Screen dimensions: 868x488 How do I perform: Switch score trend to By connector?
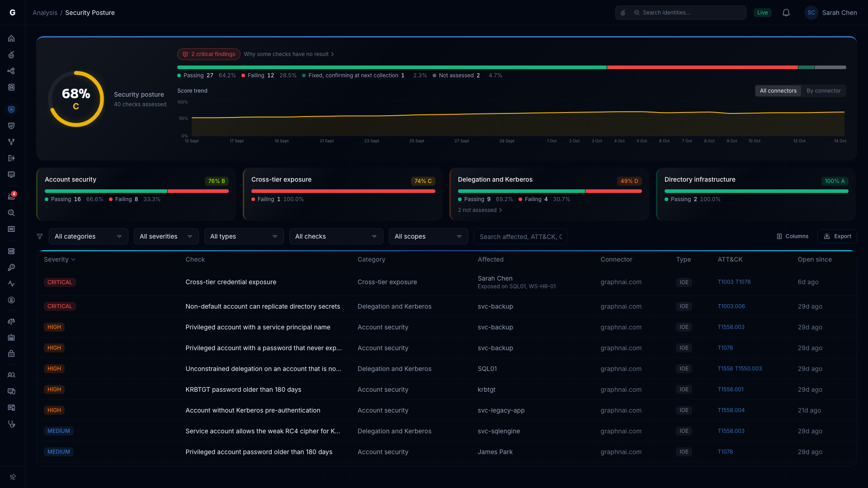[824, 91]
